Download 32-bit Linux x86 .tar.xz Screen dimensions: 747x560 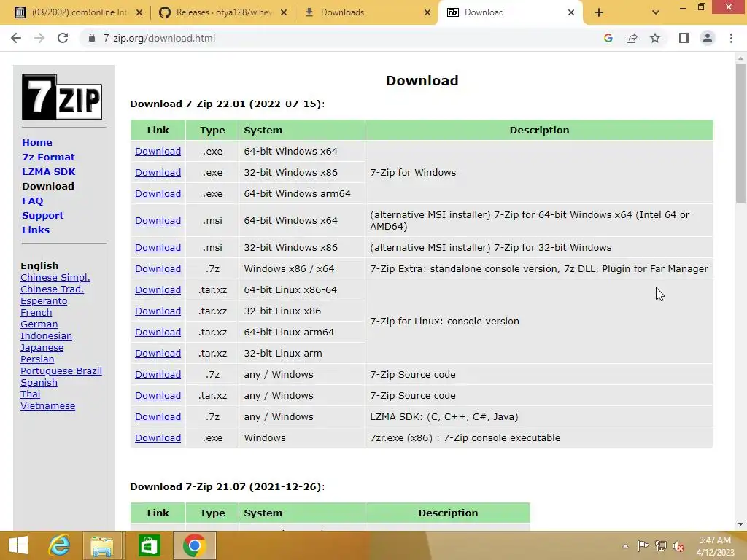coord(158,311)
